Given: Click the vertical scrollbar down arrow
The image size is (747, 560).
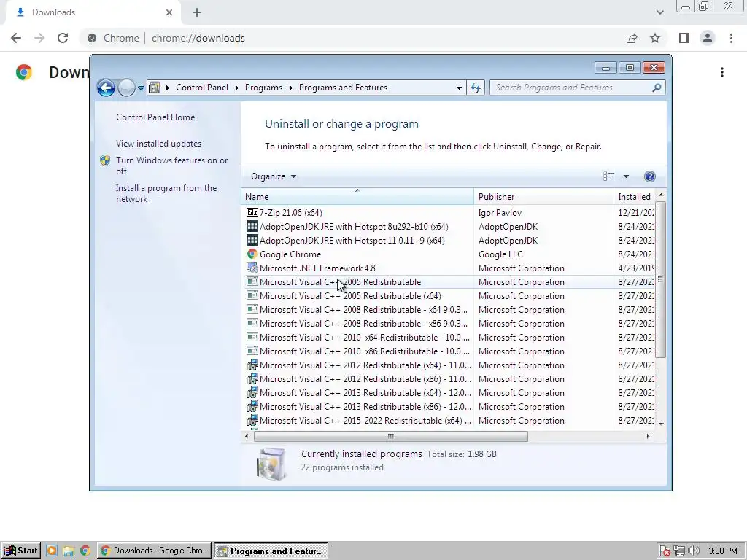Looking at the screenshot, I should (661, 423).
